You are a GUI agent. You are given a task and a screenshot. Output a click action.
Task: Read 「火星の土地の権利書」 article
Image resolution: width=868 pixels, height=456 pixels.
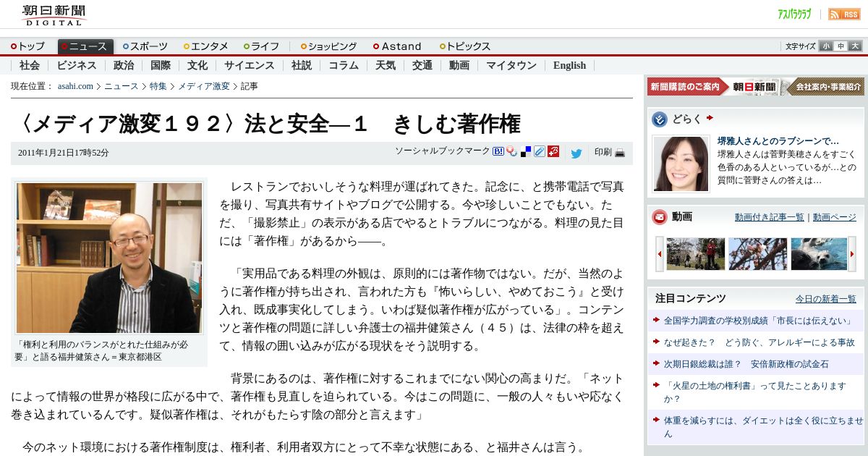754,392
